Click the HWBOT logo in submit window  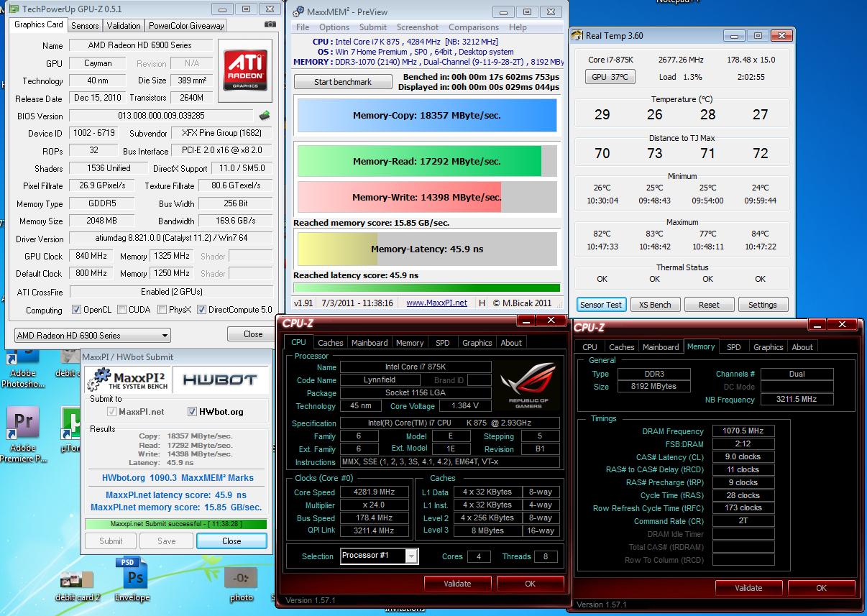(220, 380)
